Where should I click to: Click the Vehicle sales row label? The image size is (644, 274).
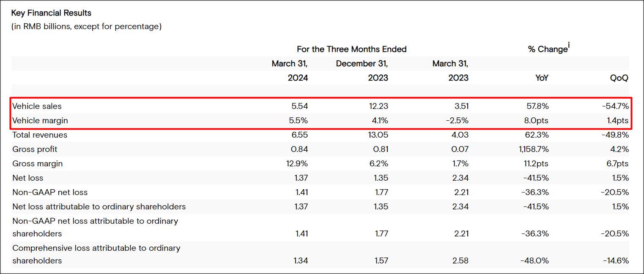coord(37,106)
